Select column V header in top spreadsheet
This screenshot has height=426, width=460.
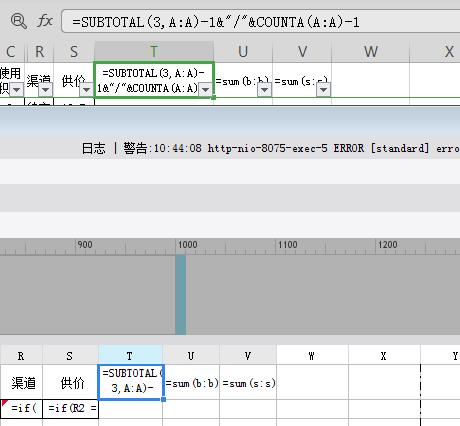[x=302, y=52]
